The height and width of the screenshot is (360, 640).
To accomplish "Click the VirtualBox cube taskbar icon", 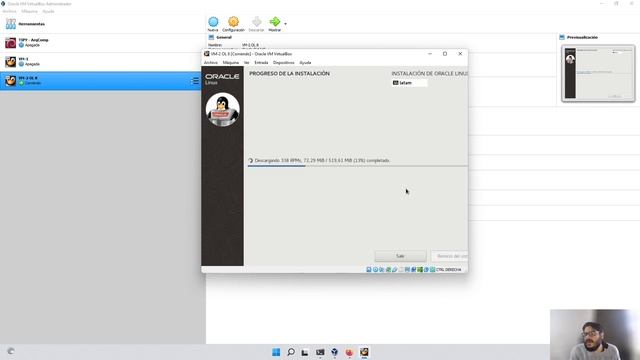I will pyautogui.click(x=334, y=352).
